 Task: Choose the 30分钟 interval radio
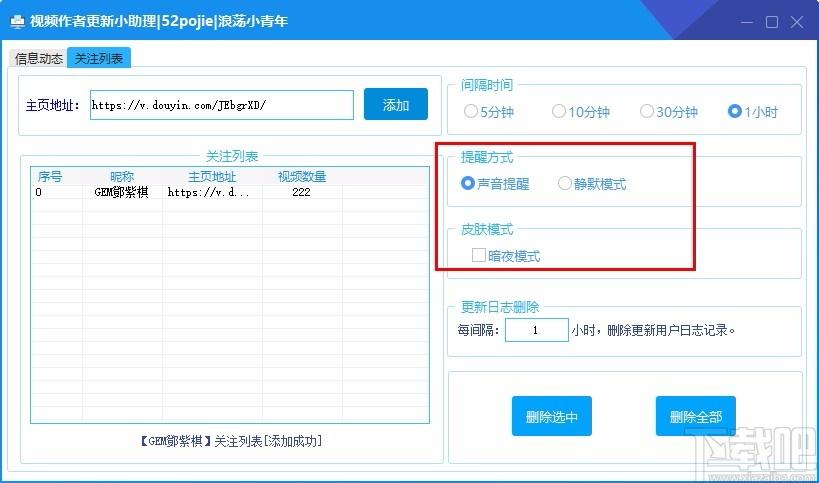(669, 112)
